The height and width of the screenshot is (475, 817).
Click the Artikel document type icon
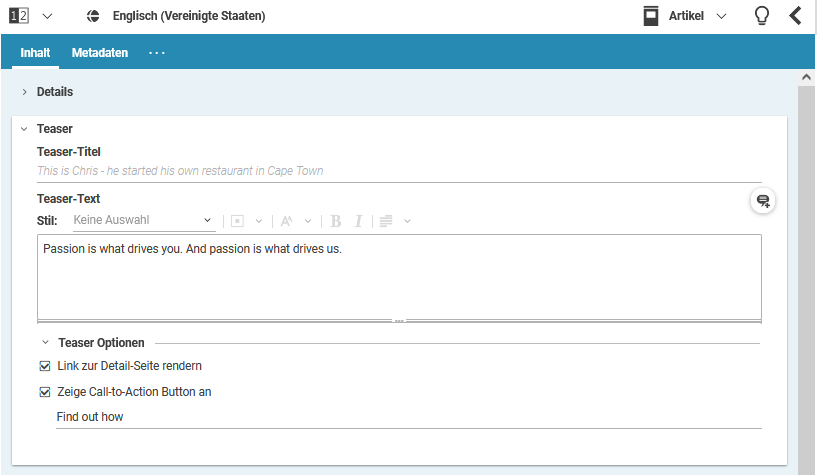pyautogui.click(x=652, y=16)
